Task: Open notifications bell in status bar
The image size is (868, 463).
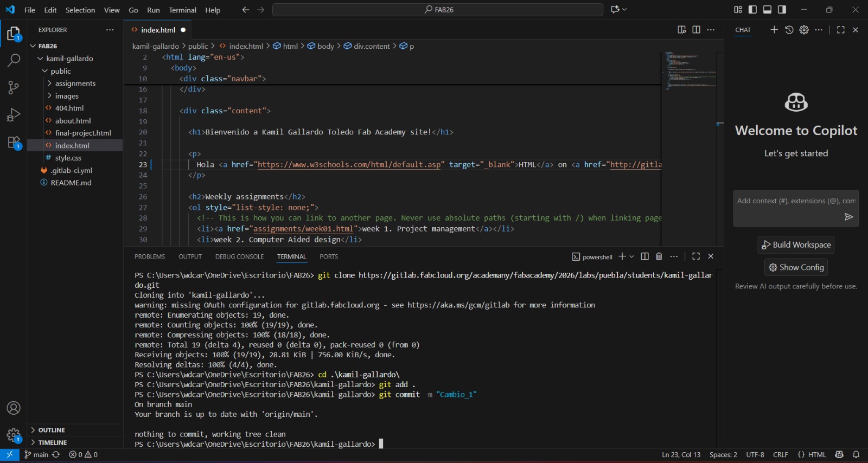Action: click(x=856, y=454)
